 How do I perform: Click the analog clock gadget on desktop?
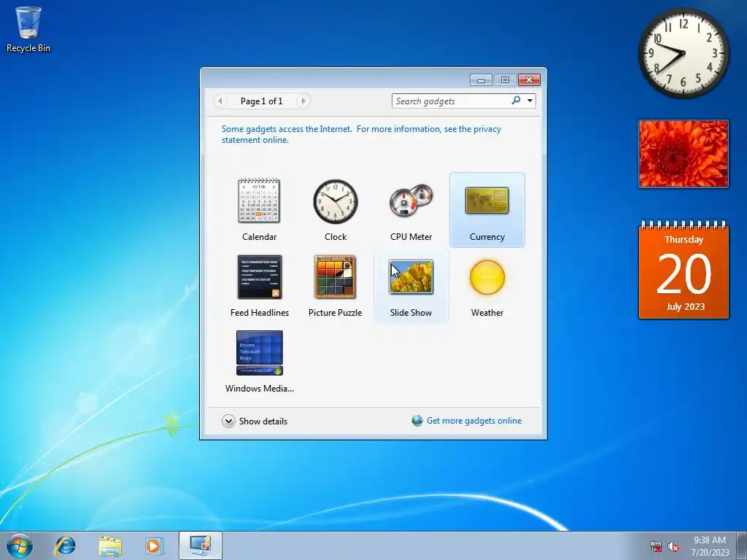click(683, 52)
